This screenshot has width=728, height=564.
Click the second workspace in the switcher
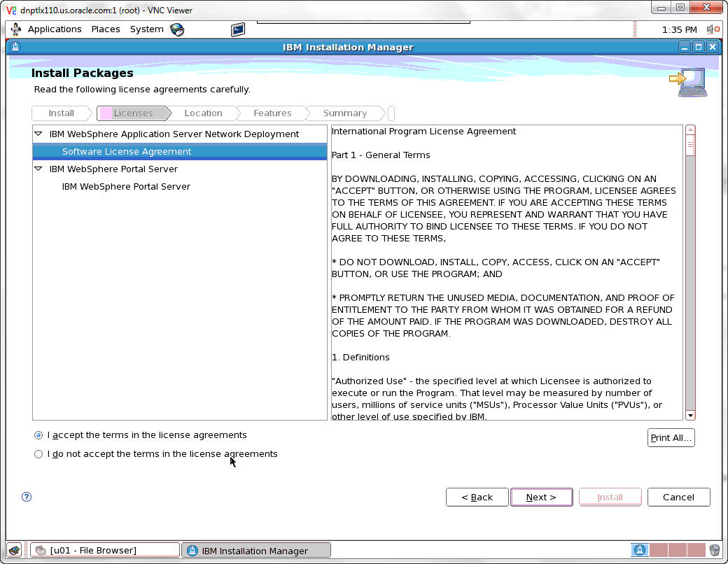[x=659, y=550]
